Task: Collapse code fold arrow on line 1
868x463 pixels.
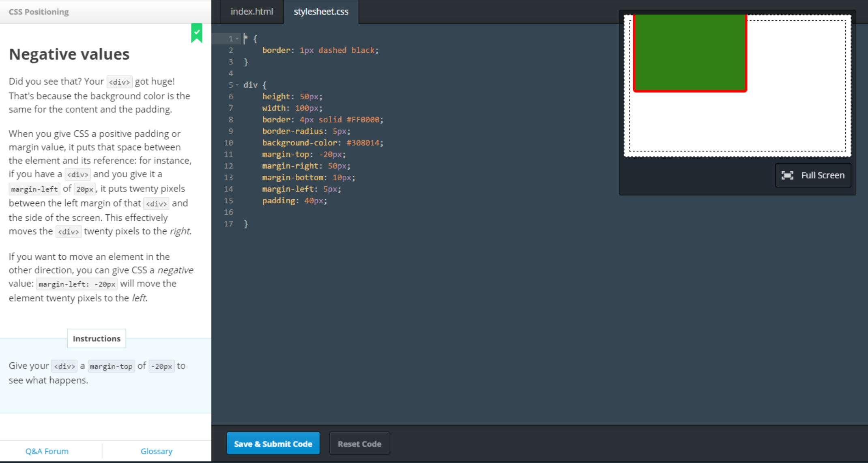Action: click(237, 39)
